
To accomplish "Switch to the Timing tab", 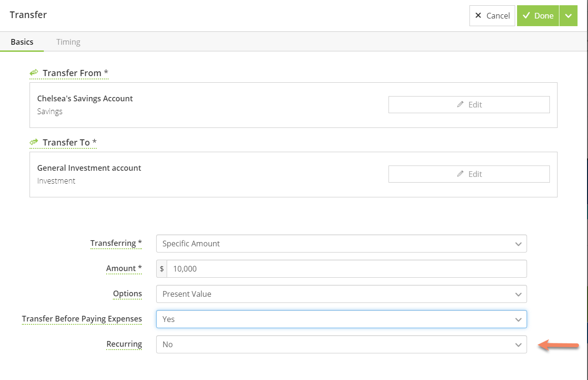I will [x=68, y=42].
